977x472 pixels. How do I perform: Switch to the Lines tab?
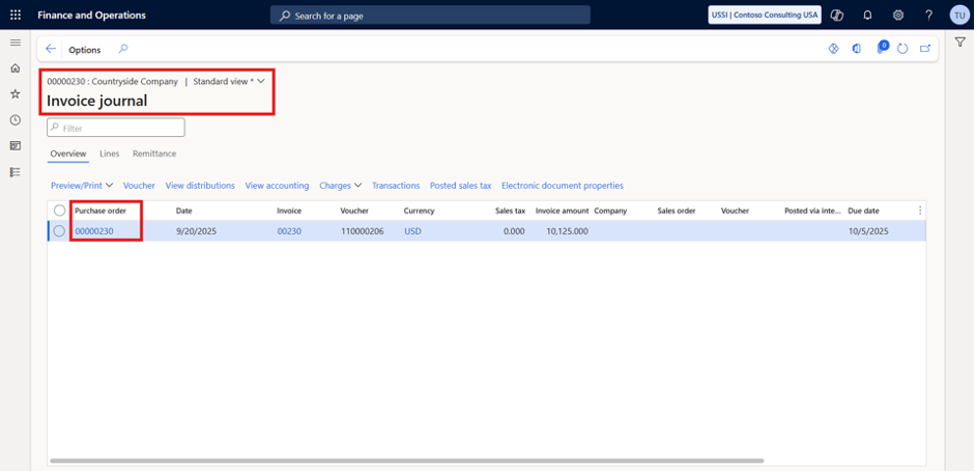109,154
